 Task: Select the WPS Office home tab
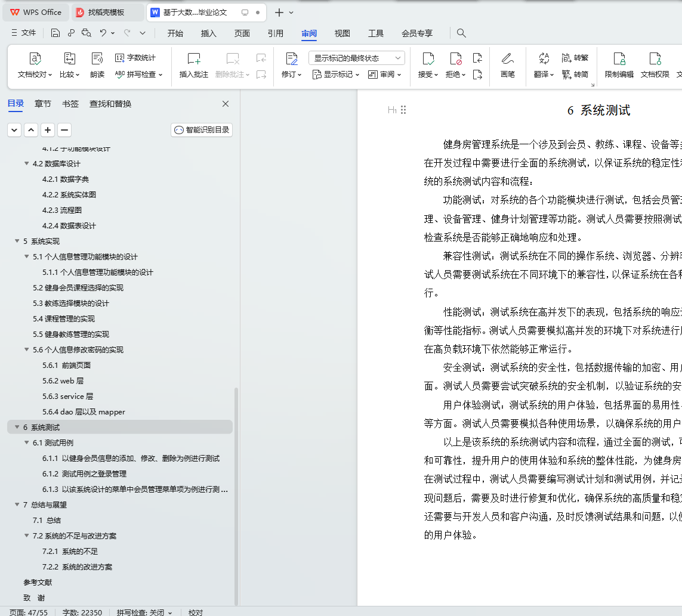click(x=36, y=13)
